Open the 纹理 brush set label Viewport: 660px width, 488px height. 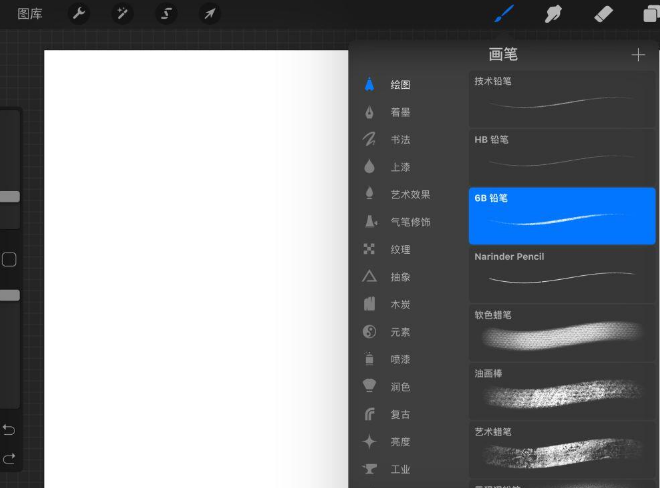[x=400, y=249]
